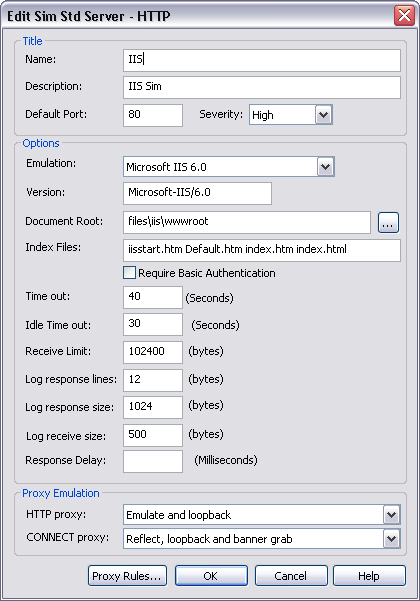Focus the Time out seconds field
The image size is (420, 601).
tap(153, 297)
